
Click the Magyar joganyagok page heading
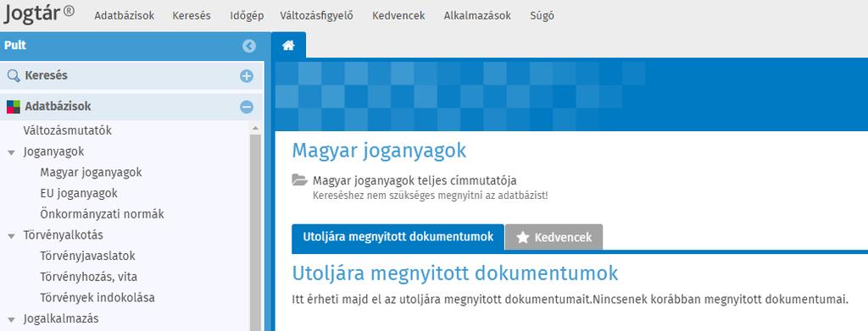coord(379,151)
